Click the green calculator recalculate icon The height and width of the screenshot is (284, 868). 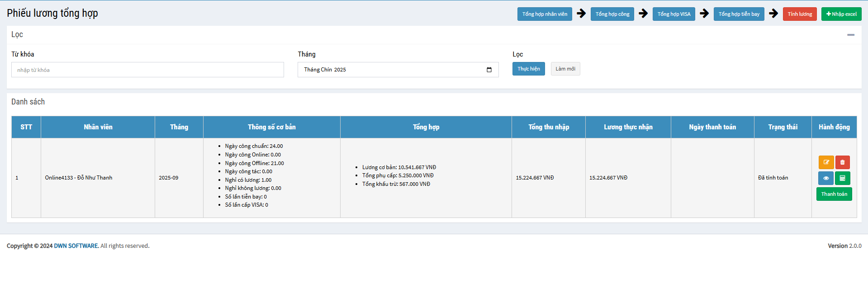pos(842,178)
